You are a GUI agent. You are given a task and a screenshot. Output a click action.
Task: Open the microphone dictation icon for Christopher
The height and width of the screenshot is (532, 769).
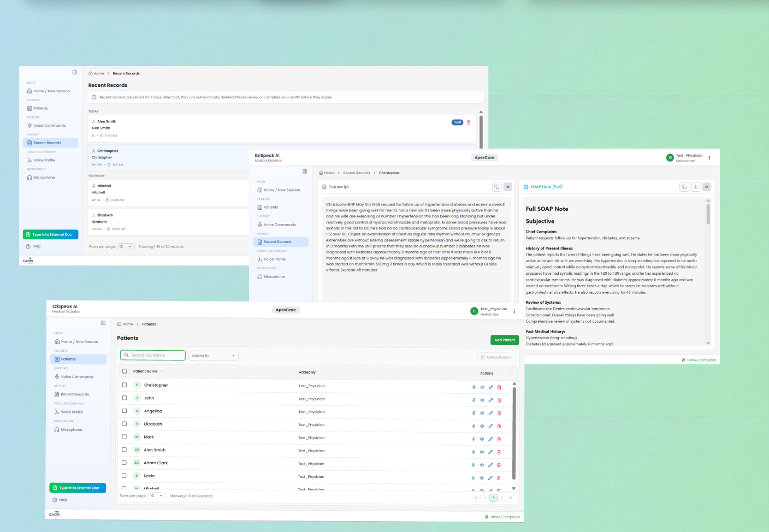(x=474, y=387)
